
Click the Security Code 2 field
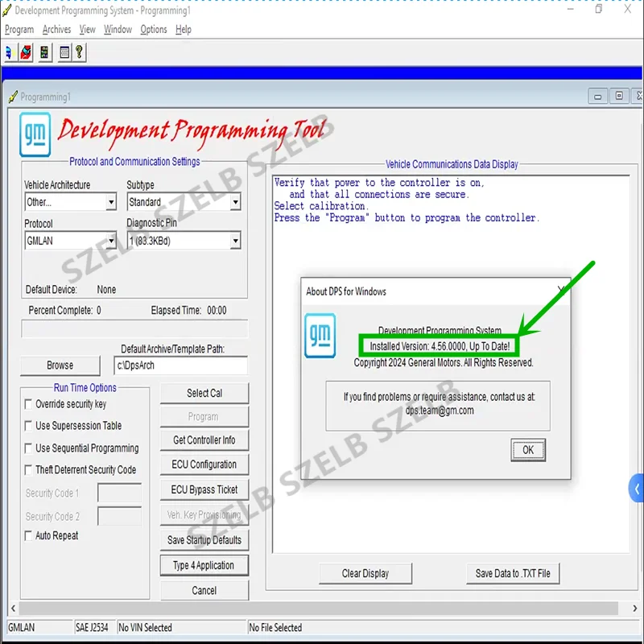(x=119, y=516)
